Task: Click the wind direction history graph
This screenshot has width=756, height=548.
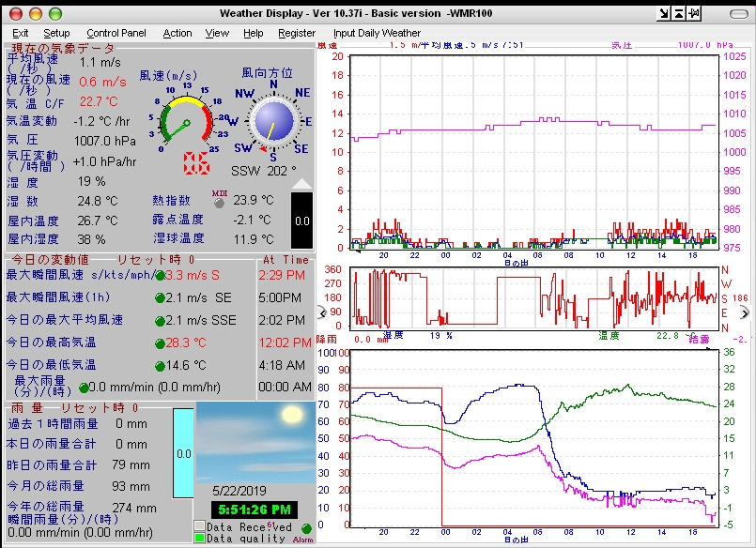Action: pos(534,297)
